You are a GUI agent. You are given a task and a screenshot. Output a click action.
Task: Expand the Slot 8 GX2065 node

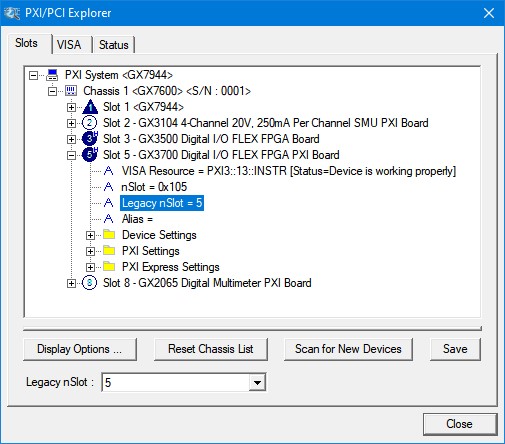(71, 283)
